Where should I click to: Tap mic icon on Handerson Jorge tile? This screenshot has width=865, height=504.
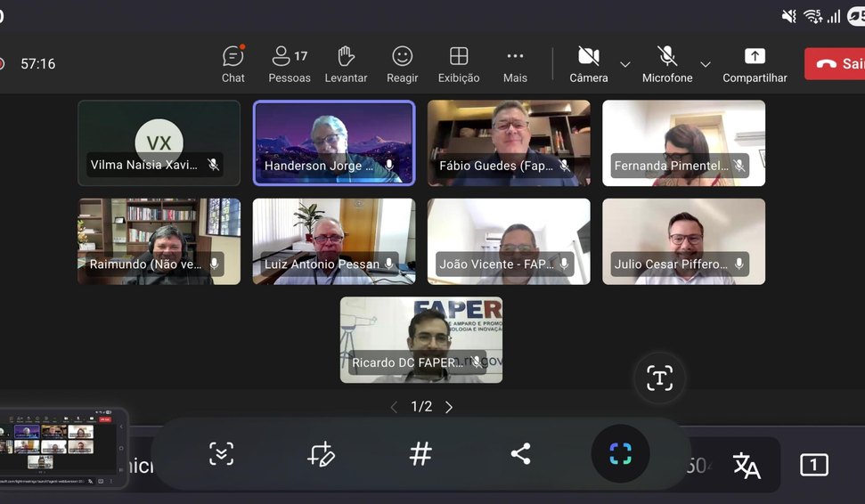tap(389, 165)
